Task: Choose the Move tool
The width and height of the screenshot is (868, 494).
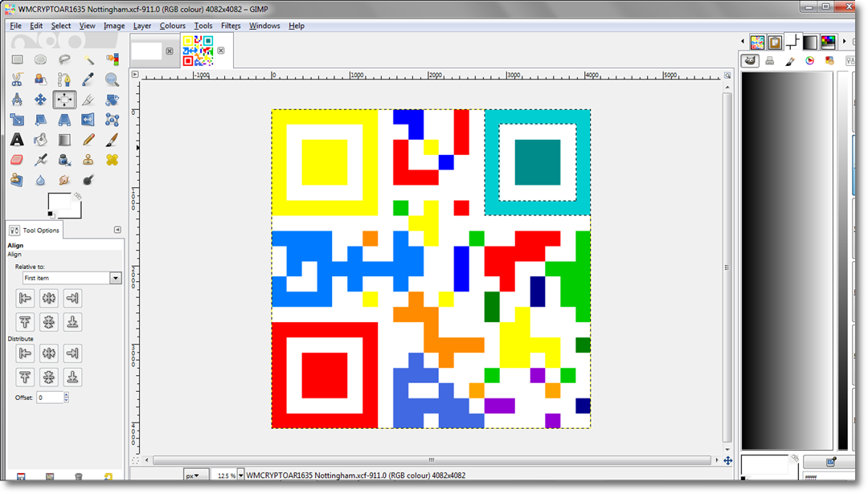Action: pyautogui.click(x=40, y=100)
